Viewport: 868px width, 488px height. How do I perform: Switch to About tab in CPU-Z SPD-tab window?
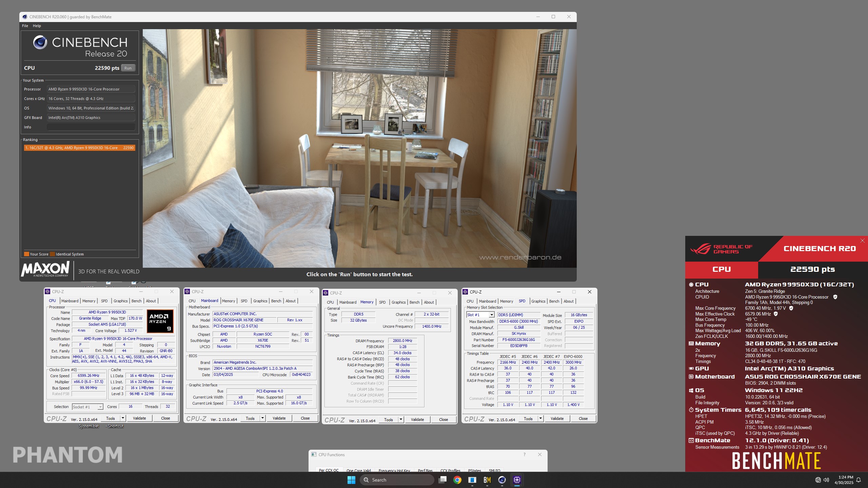click(569, 301)
